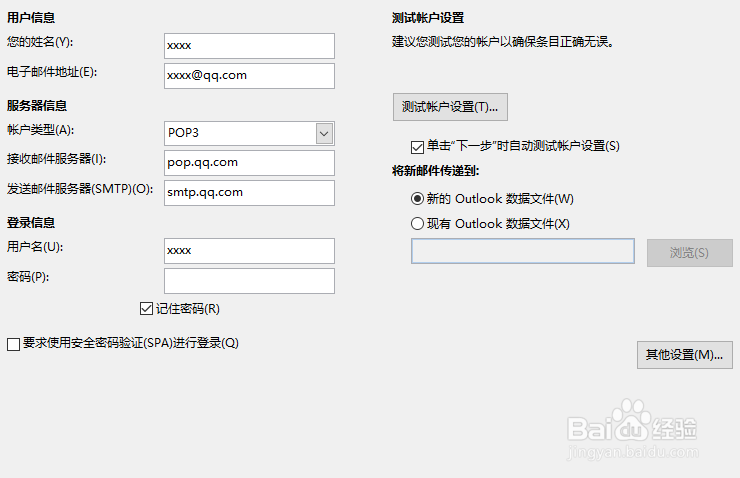This screenshot has height=478, width=740.
Task: Click the 服务器信息 section heading
Action: tap(37, 106)
